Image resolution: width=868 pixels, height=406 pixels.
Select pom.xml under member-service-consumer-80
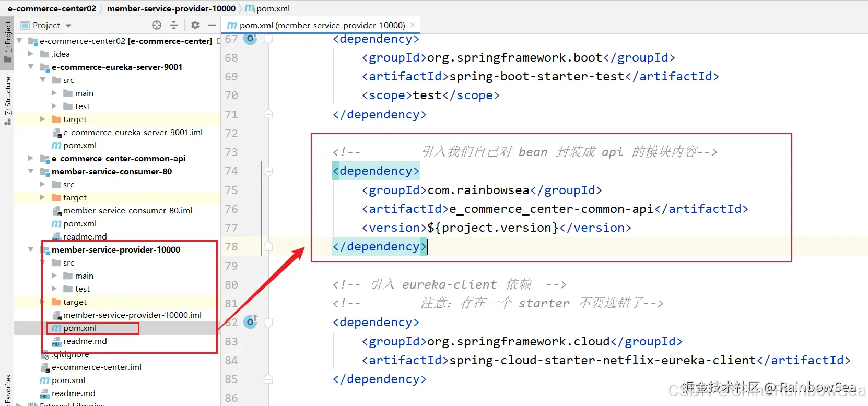coord(80,223)
